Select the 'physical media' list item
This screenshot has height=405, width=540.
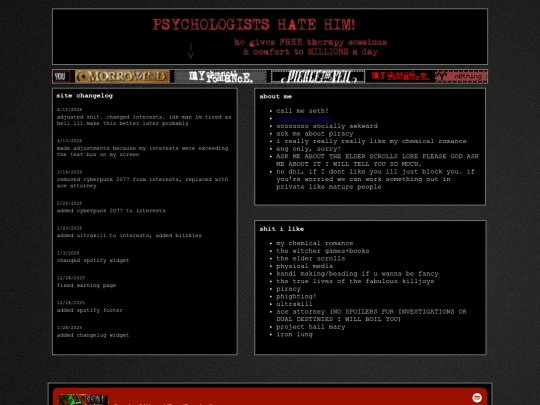(x=304, y=266)
